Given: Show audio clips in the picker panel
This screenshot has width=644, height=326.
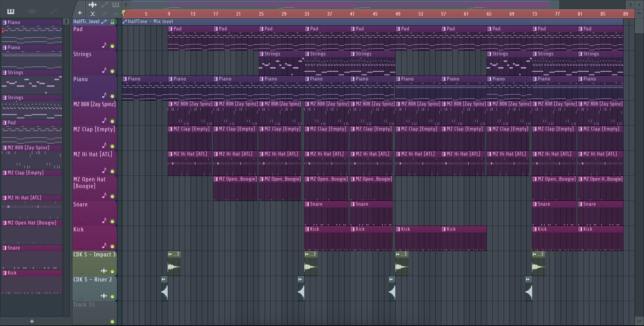Looking at the screenshot, I should pos(32,11).
